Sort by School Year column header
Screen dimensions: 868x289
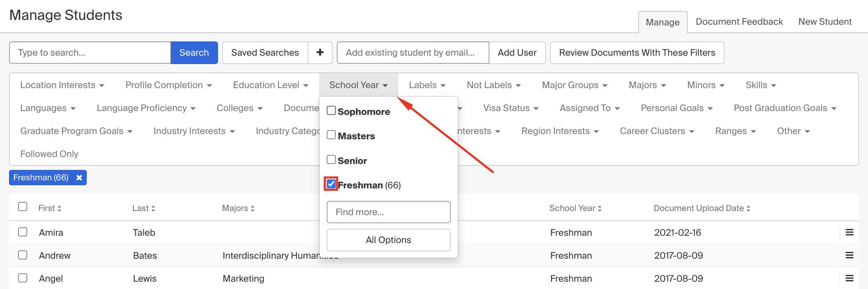click(575, 208)
